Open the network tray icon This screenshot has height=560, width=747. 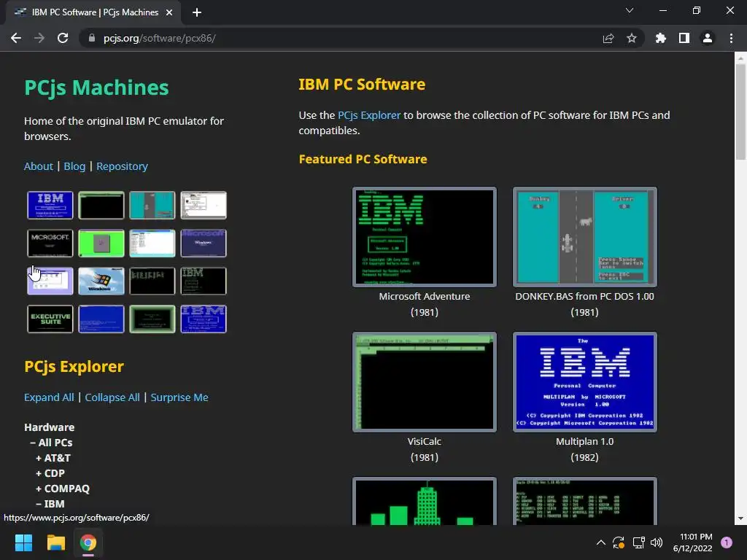(x=638, y=542)
